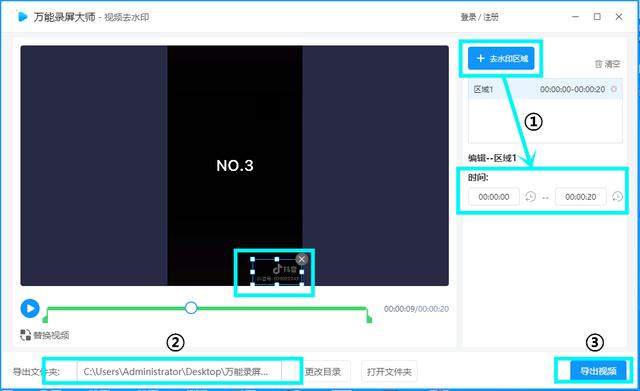This screenshot has height=391, width=640.
Task: Click the video preview NO.3 frame
Action: click(x=235, y=165)
